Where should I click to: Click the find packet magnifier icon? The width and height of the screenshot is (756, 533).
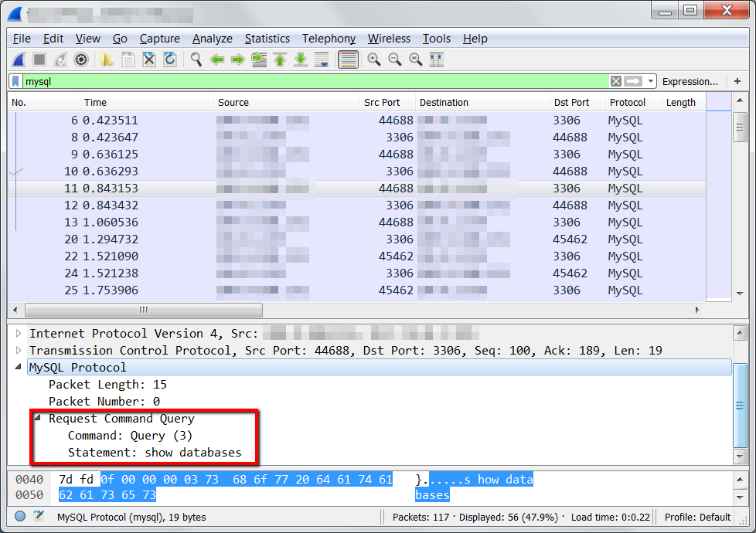tap(196, 59)
